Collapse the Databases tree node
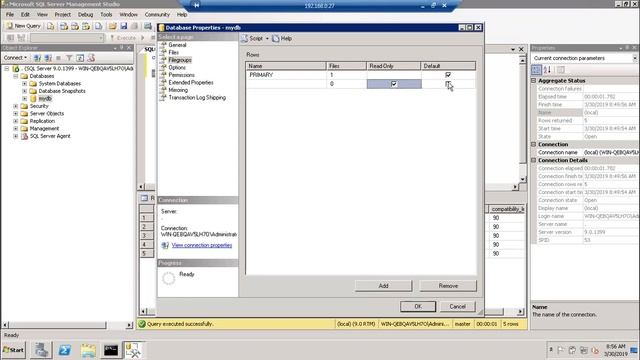 (x=16, y=76)
